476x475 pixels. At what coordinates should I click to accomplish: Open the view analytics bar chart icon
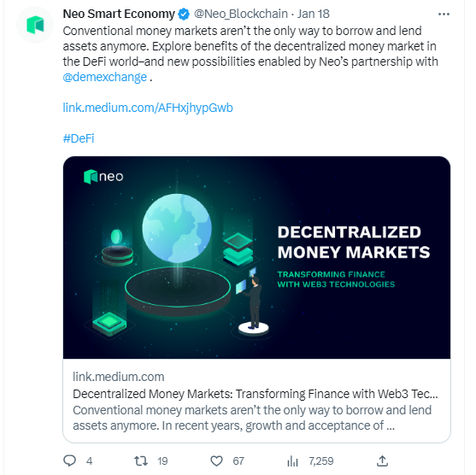point(292,461)
